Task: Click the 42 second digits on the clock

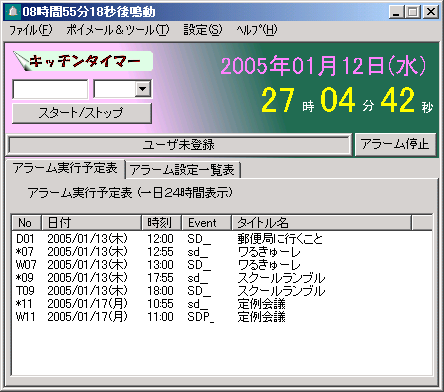Action: 398,100
